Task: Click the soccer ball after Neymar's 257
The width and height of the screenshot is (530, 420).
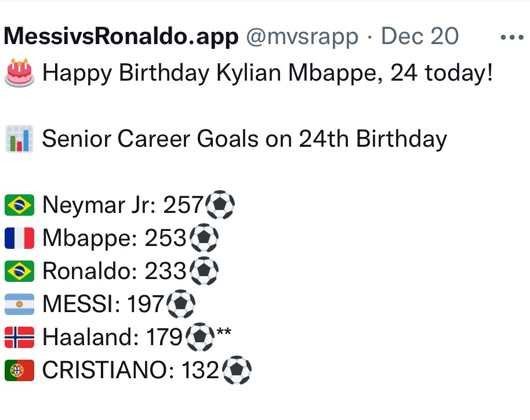Action: pyautogui.click(x=220, y=205)
